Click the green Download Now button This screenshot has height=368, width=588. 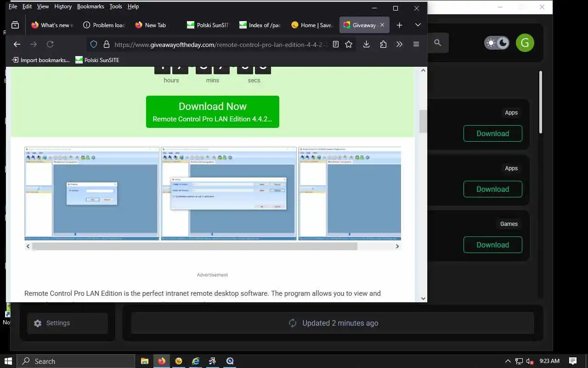pyautogui.click(x=213, y=112)
